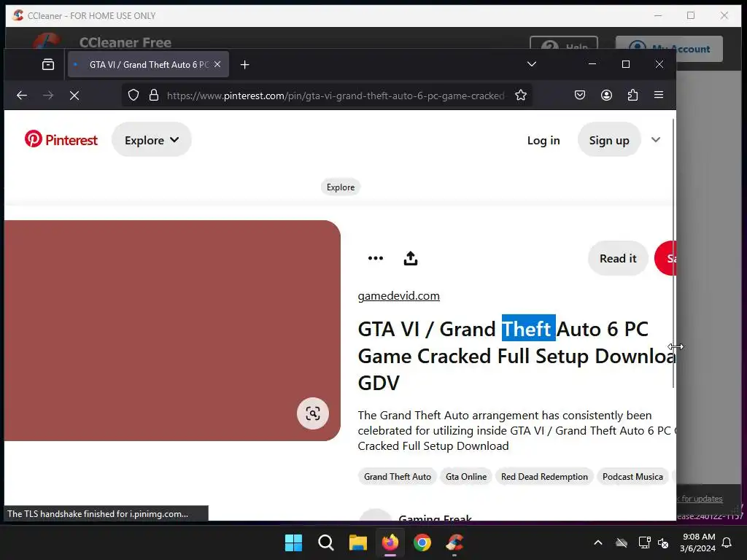The width and height of the screenshot is (747, 560).
Task: Focus the pinterest.com address bar
Action: tap(336, 96)
